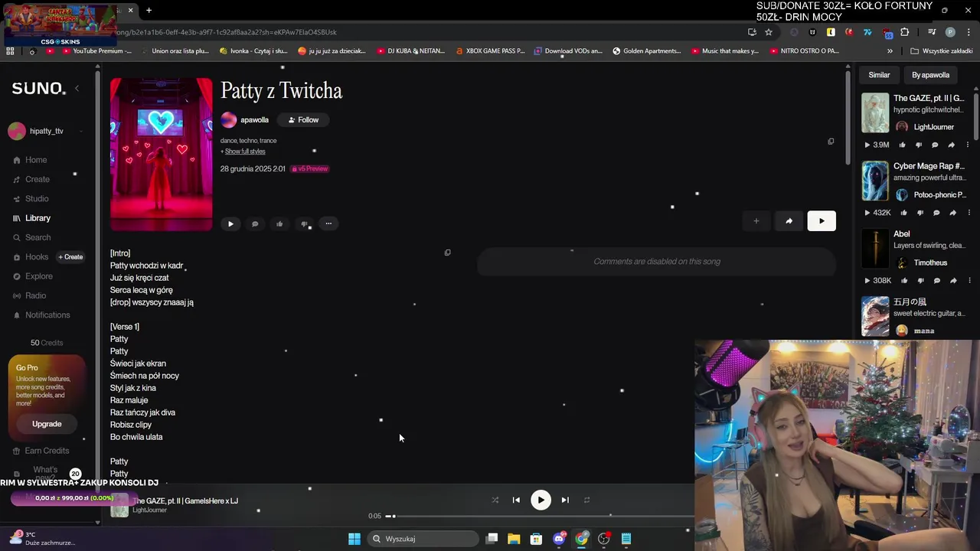
Task: Open a new browser tab
Action: [149, 11]
